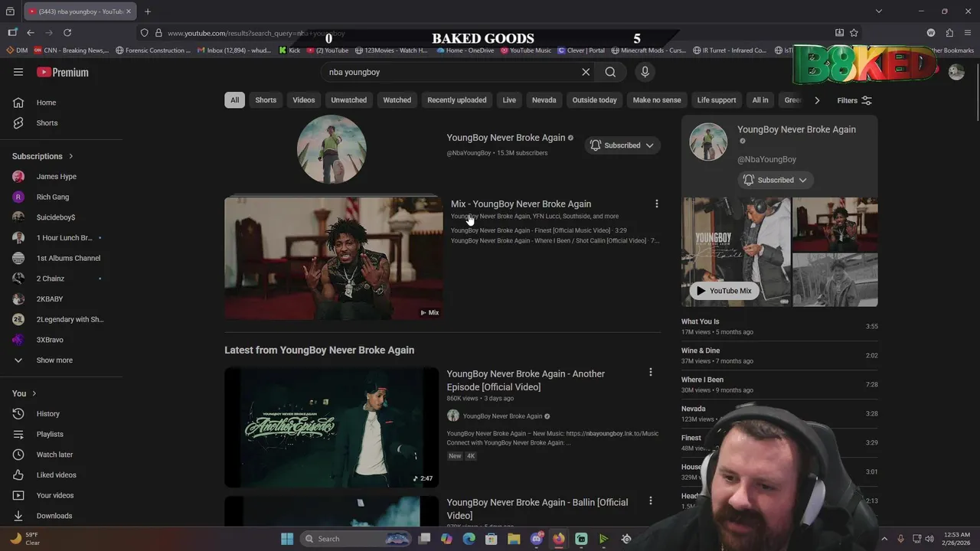Image resolution: width=980 pixels, height=551 pixels.
Task: Open Microsoft Edge from taskbar
Action: pyautogui.click(x=469, y=539)
